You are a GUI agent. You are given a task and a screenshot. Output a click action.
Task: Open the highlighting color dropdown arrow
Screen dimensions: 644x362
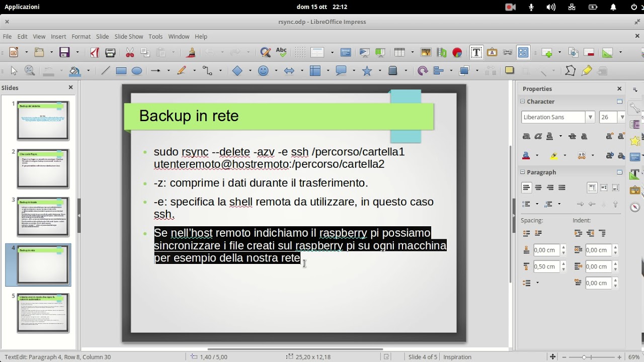[565, 156]
